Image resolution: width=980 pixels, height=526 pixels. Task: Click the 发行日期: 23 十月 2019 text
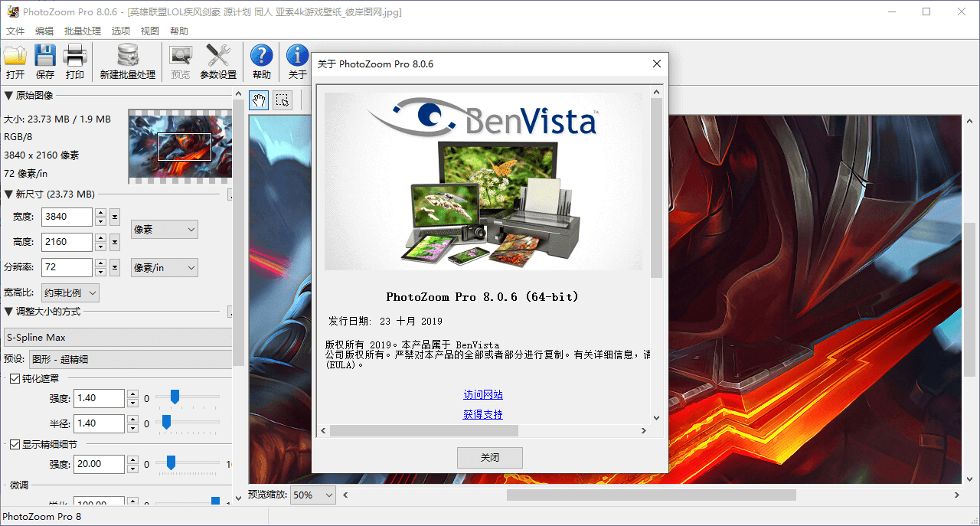tap(385, 321)
